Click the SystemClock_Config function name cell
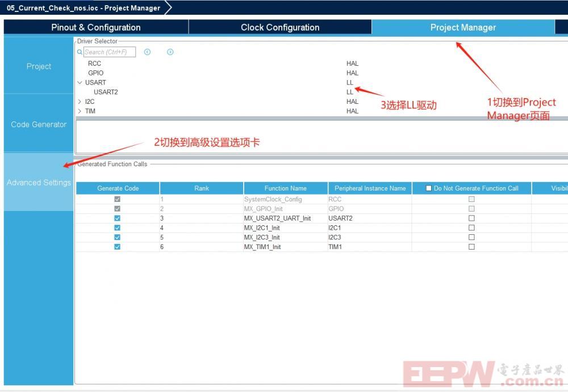Screen dimensions: 568x392 286,199
